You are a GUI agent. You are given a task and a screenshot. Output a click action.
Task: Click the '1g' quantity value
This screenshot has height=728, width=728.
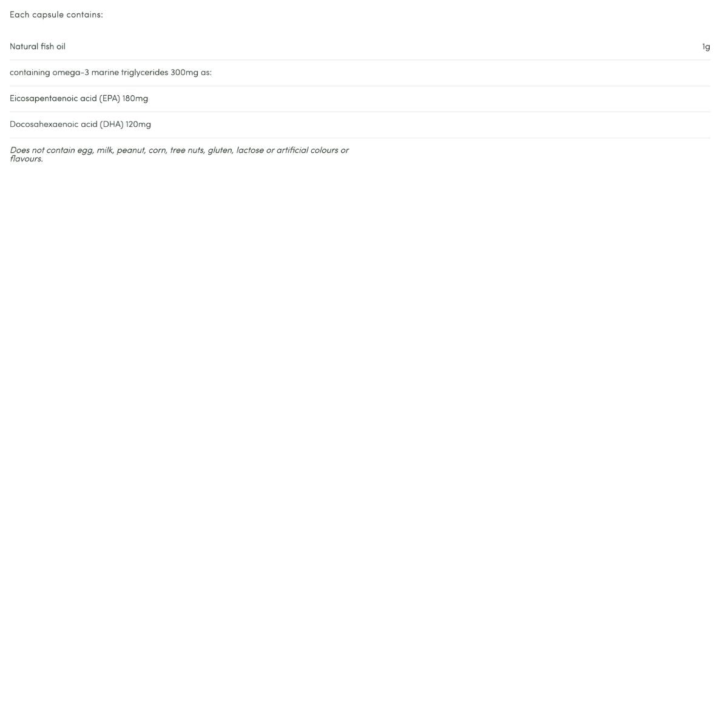click(706, 47)
